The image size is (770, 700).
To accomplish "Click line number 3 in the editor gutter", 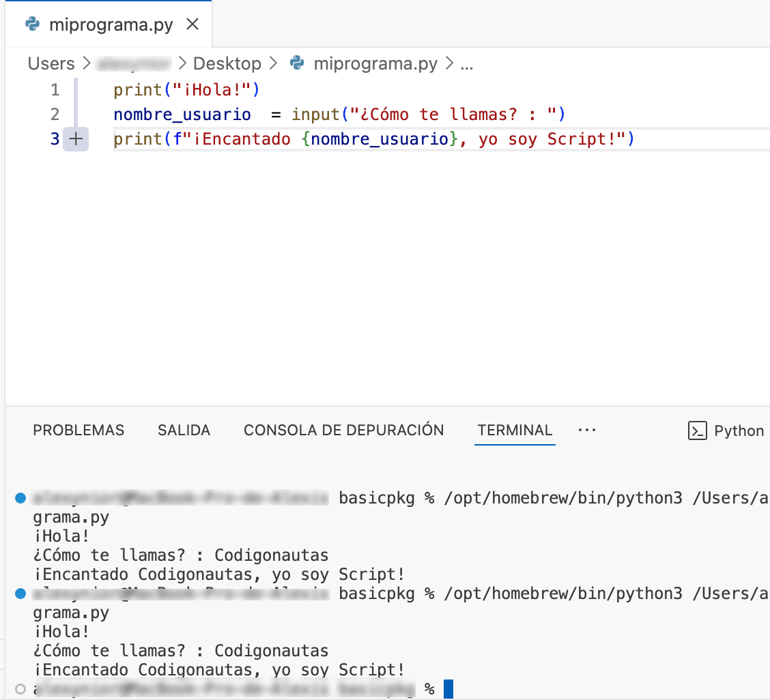I will pyautogui.click(x=54, y=138).
